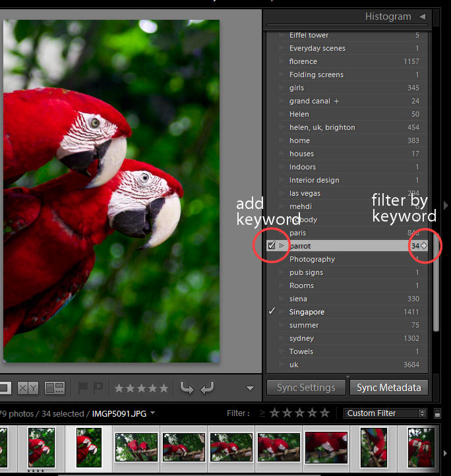The height and width of the screenshot is (476, 451).
Task: Collapse the Histogram panel triangle
Action: tap(423, 16)
